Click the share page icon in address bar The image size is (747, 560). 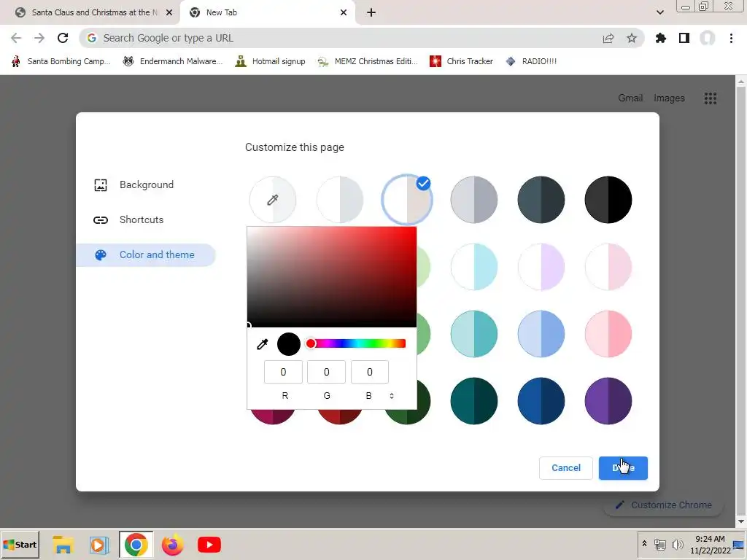(x=608, y=38)
